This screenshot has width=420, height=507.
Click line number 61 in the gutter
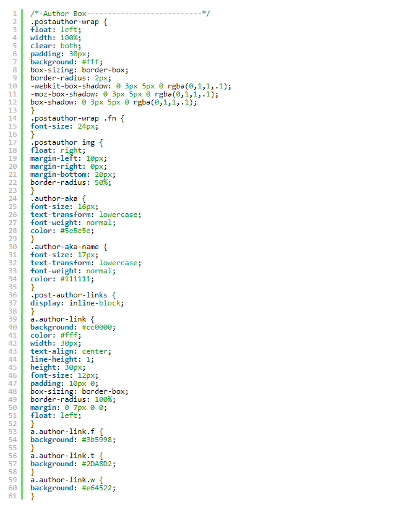point(12,496)
